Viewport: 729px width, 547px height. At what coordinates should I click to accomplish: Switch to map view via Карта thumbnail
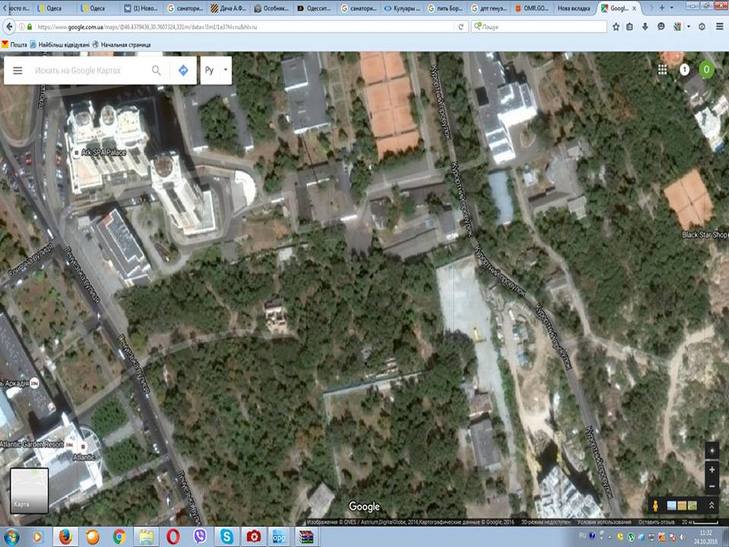tap(29, 490)
